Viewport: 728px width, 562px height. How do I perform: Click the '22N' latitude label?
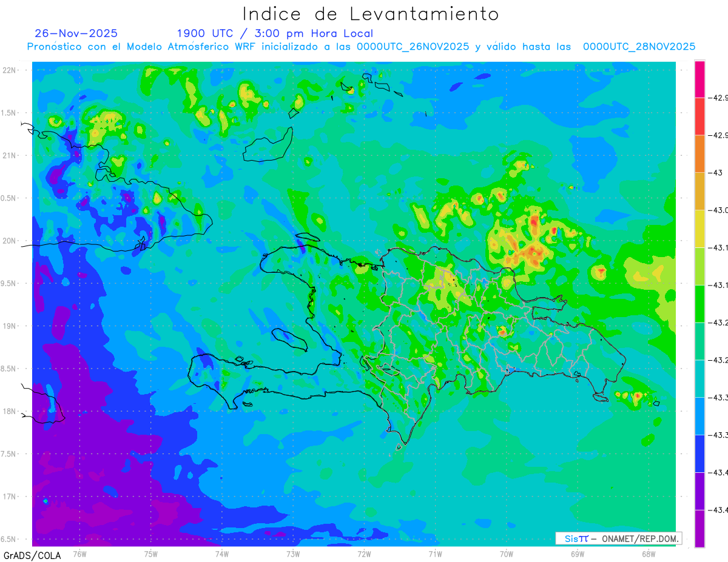(x=10, y=70)
